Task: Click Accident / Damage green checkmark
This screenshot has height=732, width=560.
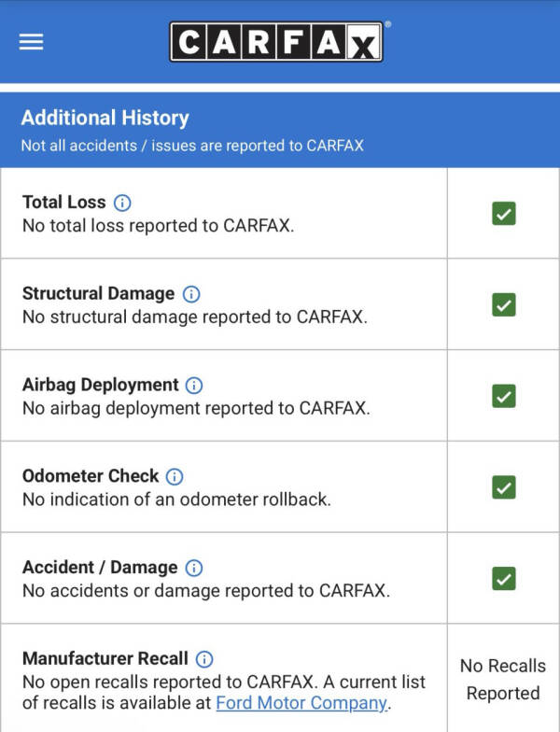Action: (504, 579)
